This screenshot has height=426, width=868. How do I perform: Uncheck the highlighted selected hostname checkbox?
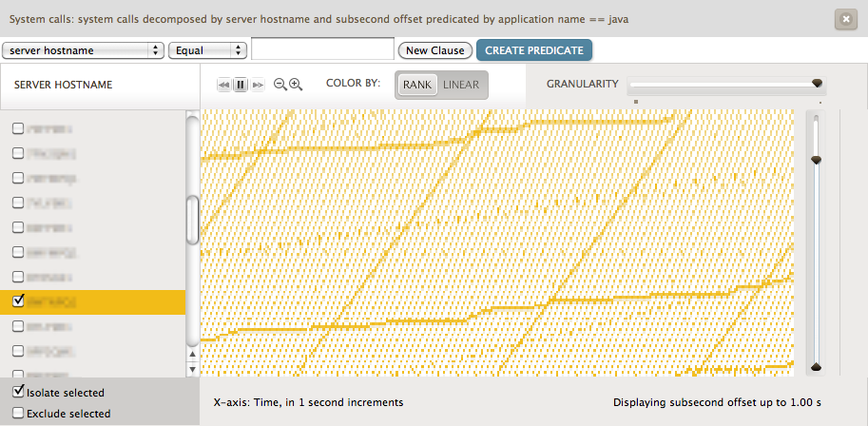17,301
